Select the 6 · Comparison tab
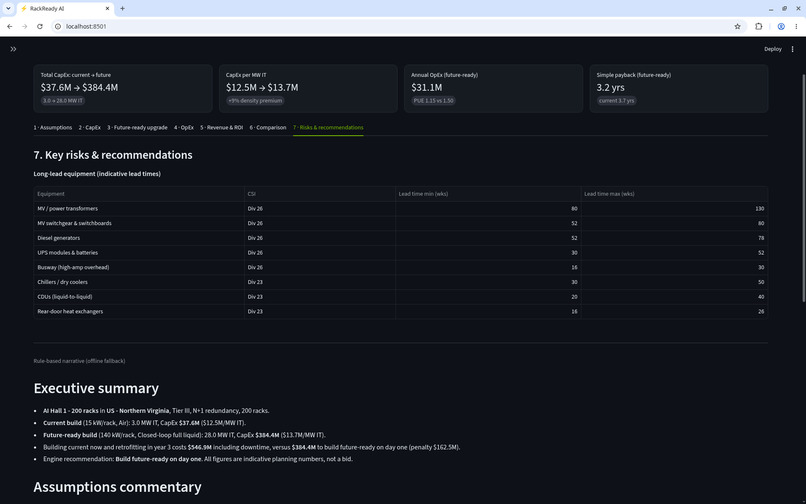806x504 pixels. [x=268, y=128]
